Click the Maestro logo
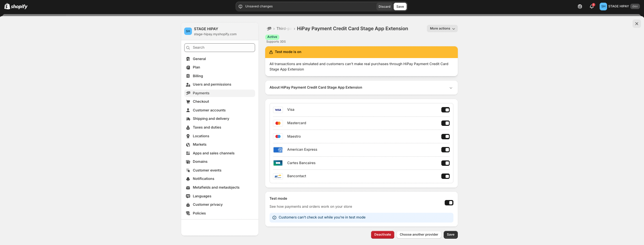 pyautogui.click(x=278, y=137)
